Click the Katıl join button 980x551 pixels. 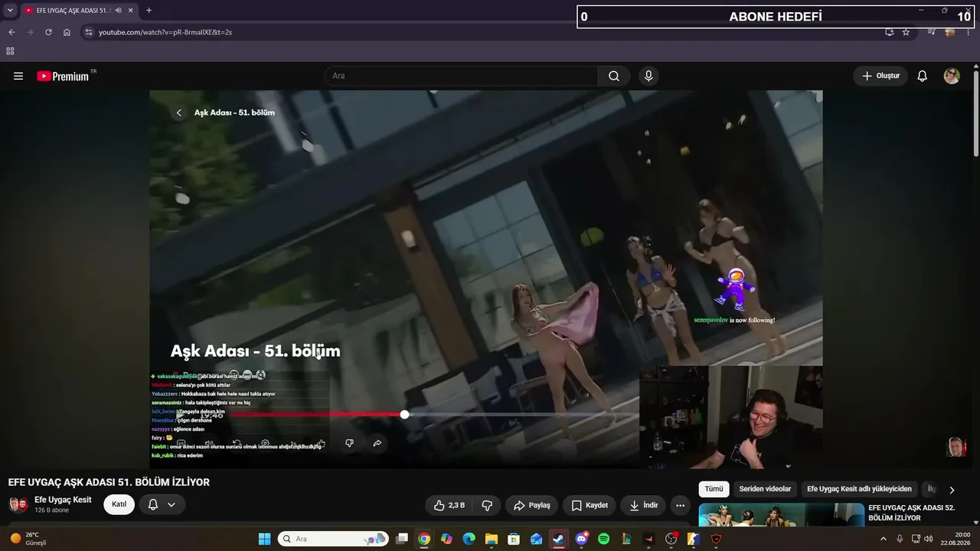[x=119, y=504]
